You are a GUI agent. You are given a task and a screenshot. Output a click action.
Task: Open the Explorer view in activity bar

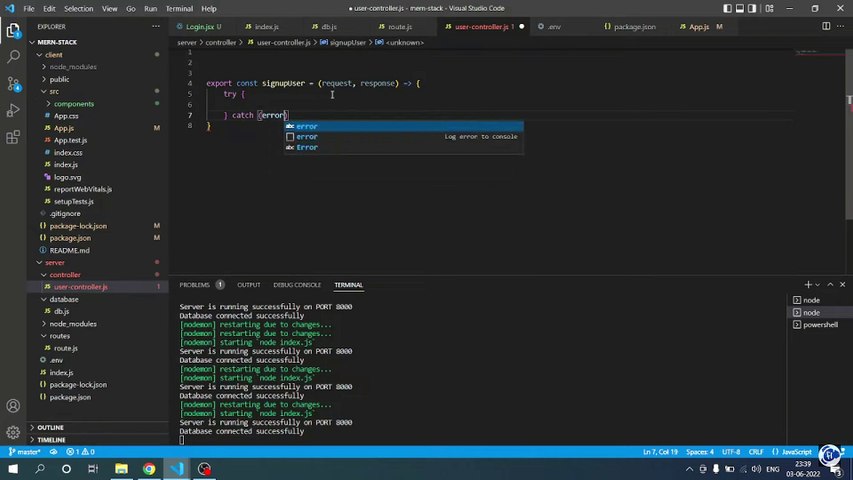13,30
